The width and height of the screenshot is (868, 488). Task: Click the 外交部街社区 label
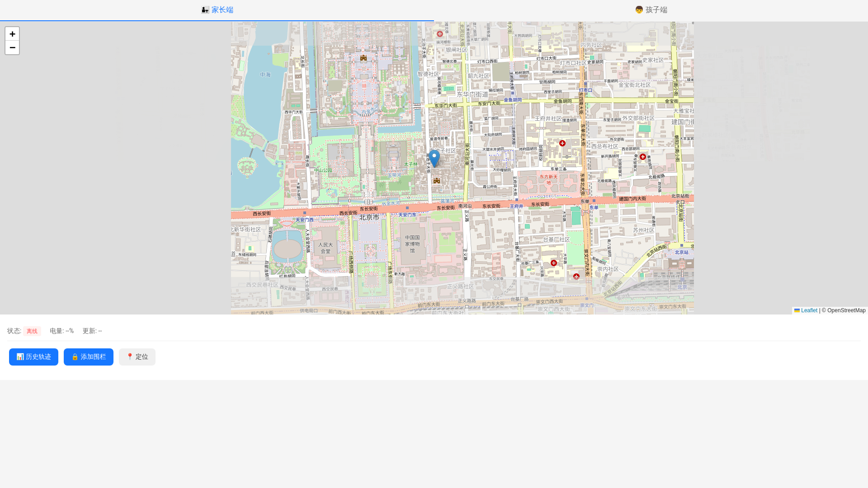coord(638,118)
